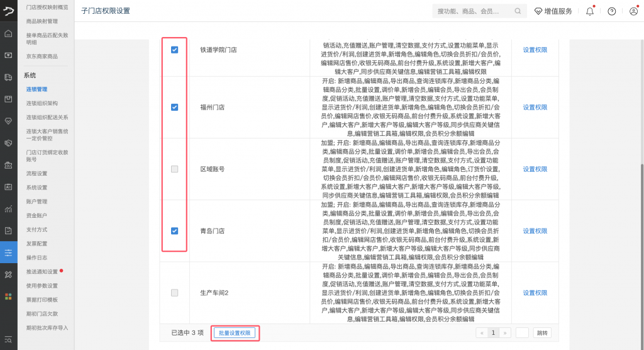Open the chart statistics icon in left rail
Screen dimensions: 644x350
point(8,208)
